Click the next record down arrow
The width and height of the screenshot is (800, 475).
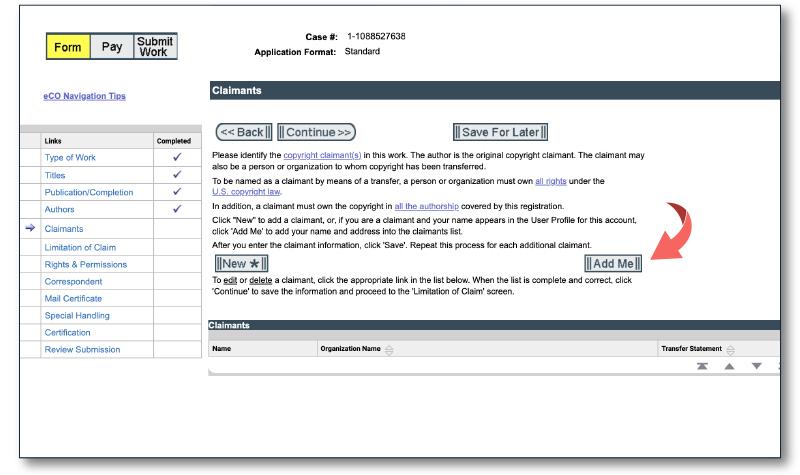(x=756, y=366)
